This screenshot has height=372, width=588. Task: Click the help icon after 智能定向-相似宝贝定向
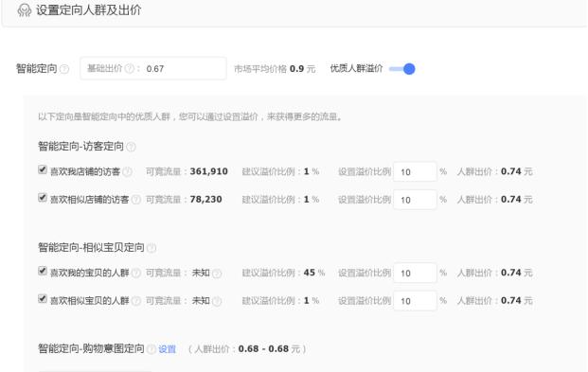[x=151, y=248]
